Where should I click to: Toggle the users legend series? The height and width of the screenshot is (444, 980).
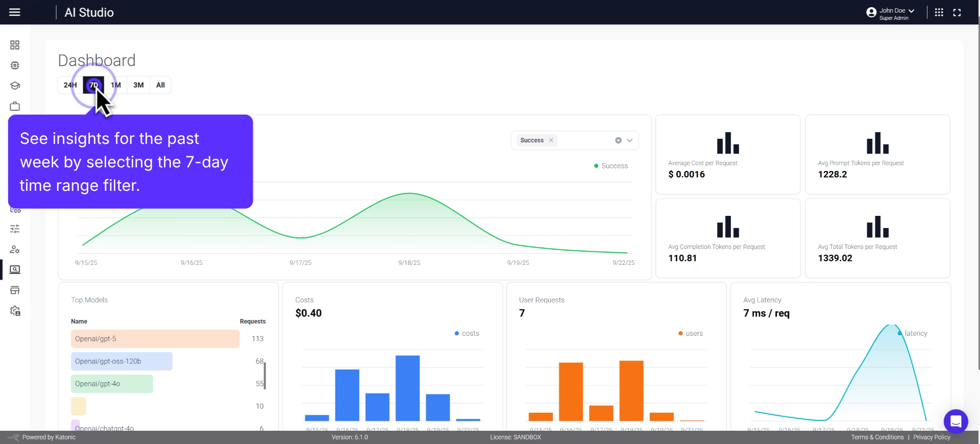pyautogui.click(x=691, y=333)
